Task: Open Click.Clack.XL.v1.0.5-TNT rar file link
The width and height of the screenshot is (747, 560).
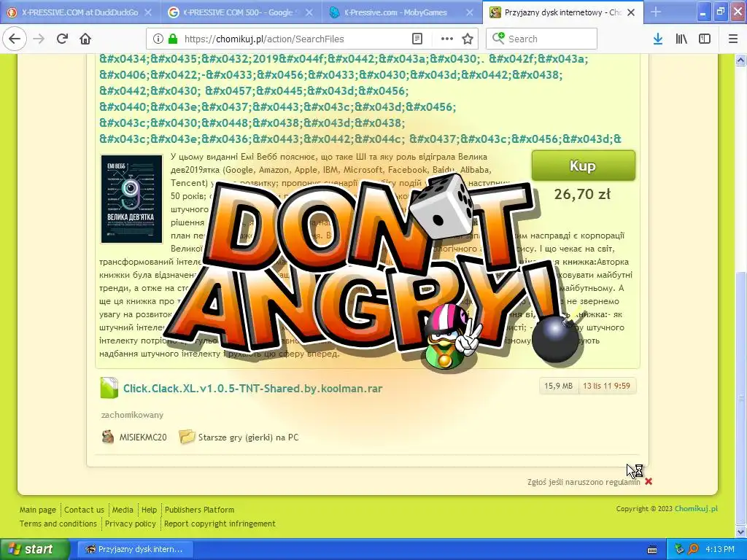Action: tap(252, 389)
